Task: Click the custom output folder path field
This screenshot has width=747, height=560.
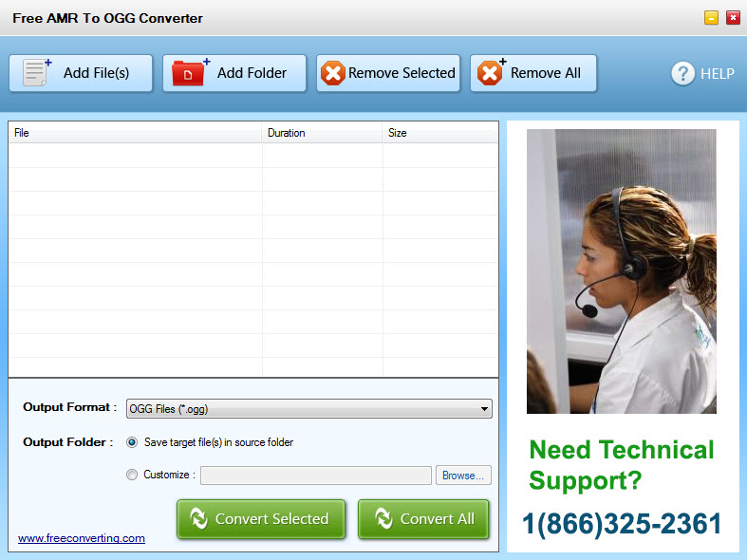Action: coord(316,476)
